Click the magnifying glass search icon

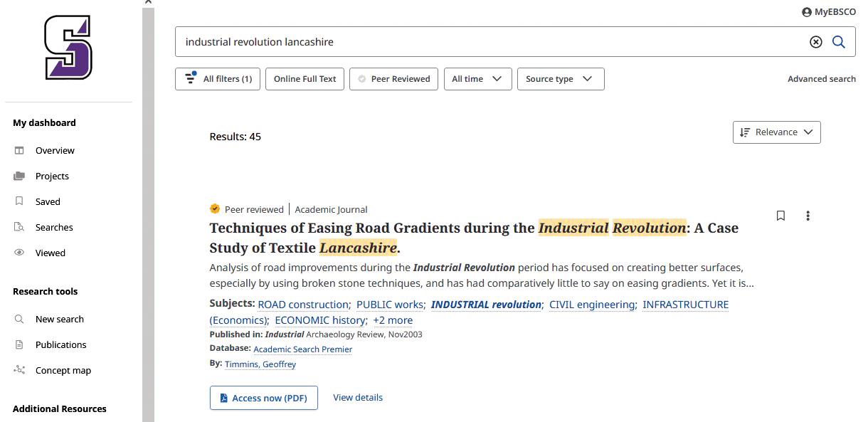click(x=839, y=42)
